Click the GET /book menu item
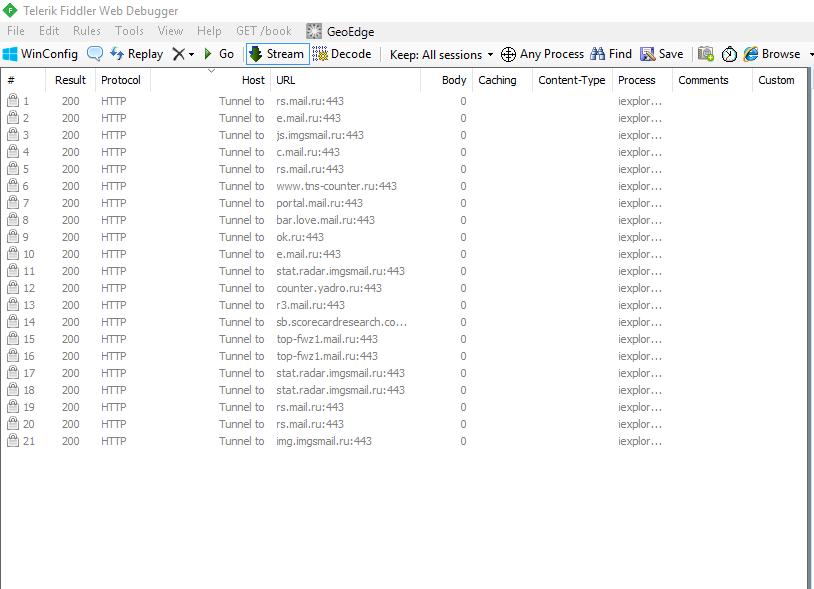Viewport: 814px width, 589px height. click(264, 31)
